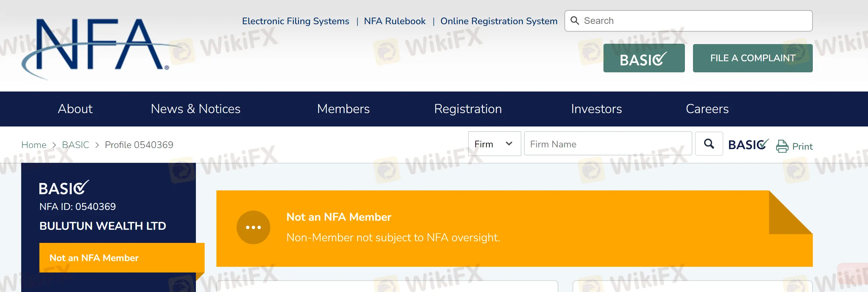
Task: Open the About navigation menu
Action: 75,109
